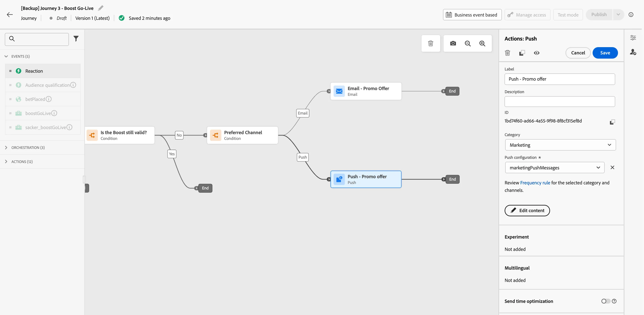This screenshot has height=315, width=644.
Task: Open the Category Marketing dropdown
Action: pyautogui.click(x=560, y=145)
